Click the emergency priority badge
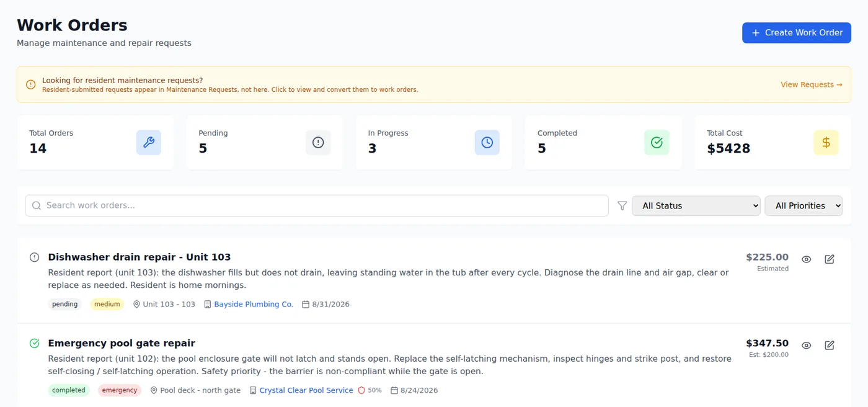 (120, 391)
